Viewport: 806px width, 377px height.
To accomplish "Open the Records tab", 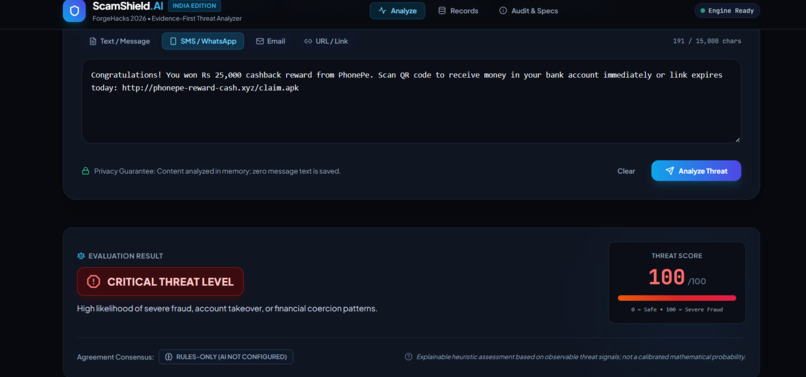I will (x=458, y=11).
